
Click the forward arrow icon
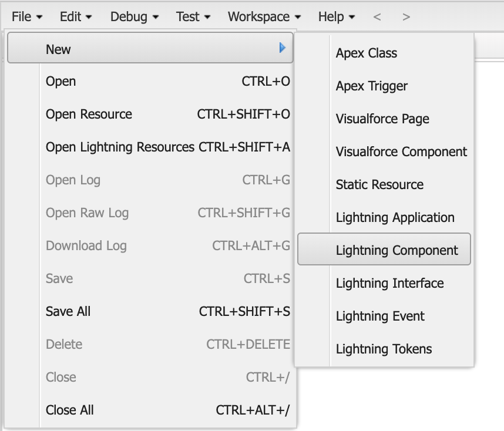406,17
